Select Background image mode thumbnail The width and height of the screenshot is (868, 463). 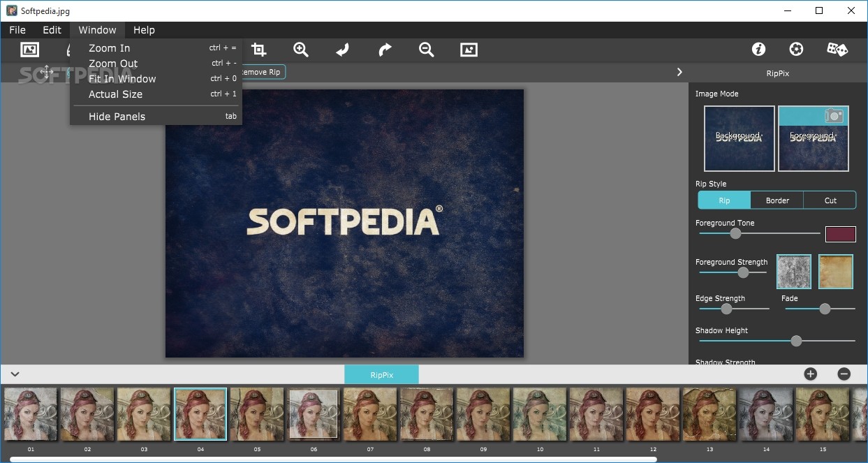point(740,138)
